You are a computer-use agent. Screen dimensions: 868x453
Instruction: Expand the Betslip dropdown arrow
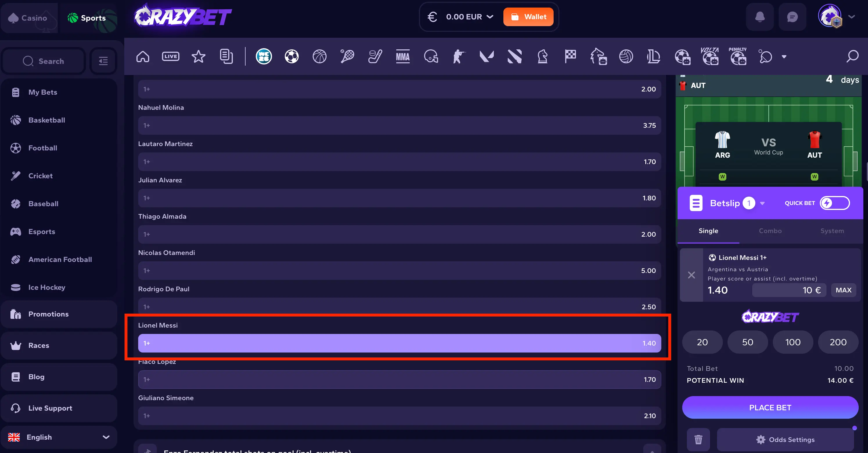coord(762,203)
